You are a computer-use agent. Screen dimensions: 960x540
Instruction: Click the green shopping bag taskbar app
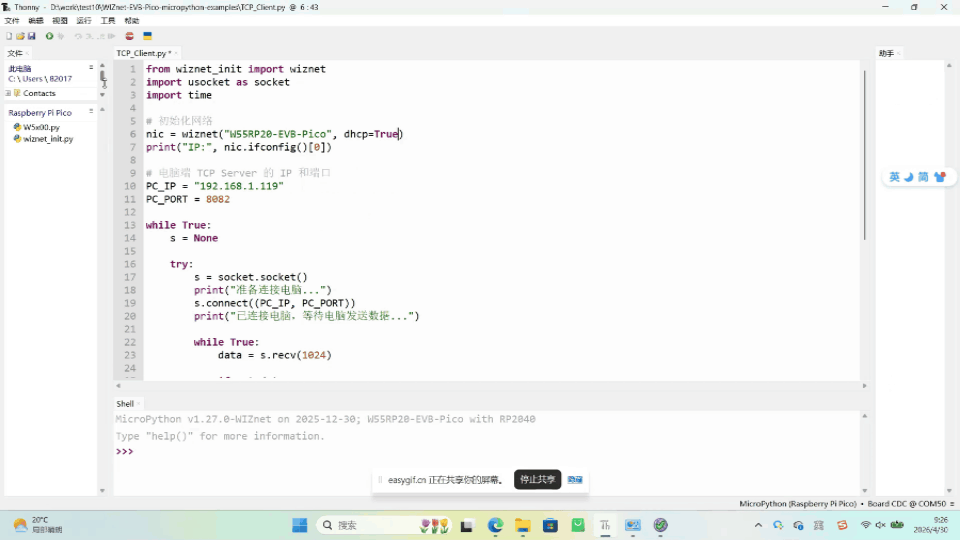coord(578,525)
